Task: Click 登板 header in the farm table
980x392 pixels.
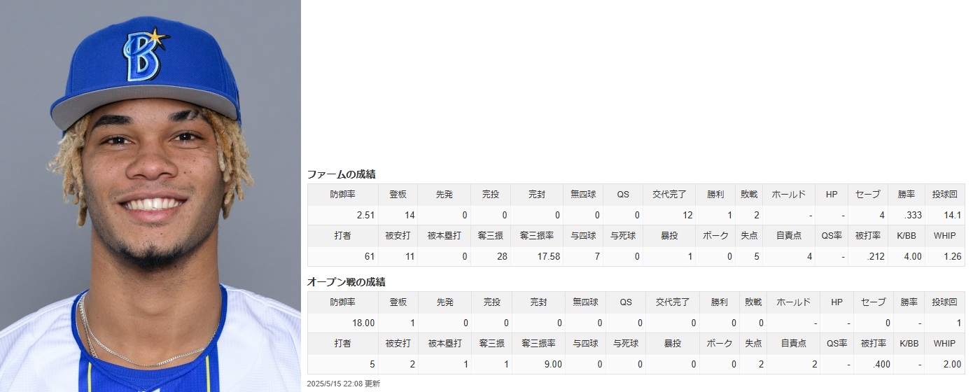Action: [x=398, y=195]
